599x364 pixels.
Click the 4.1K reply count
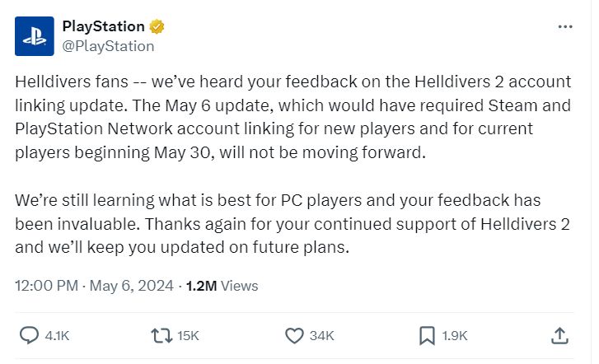[x=55, y=336]
